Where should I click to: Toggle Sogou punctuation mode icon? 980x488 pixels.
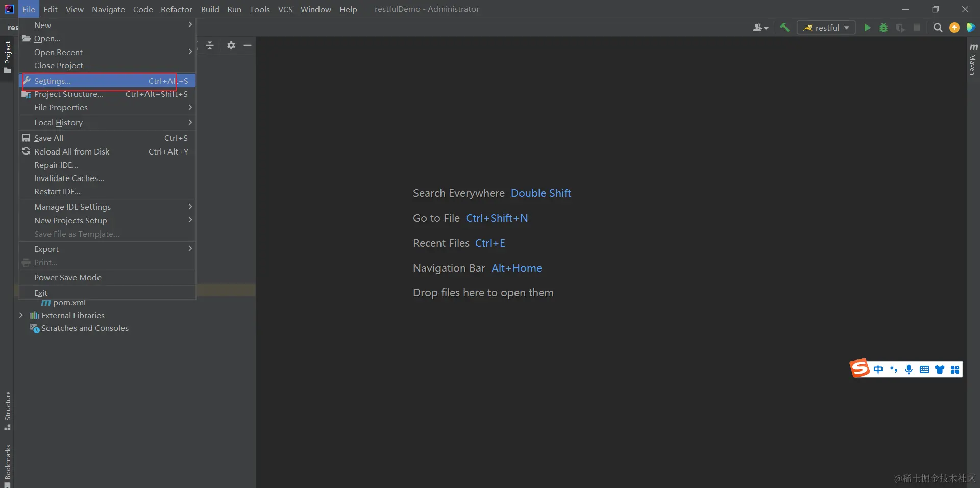(x=894, y=369)
